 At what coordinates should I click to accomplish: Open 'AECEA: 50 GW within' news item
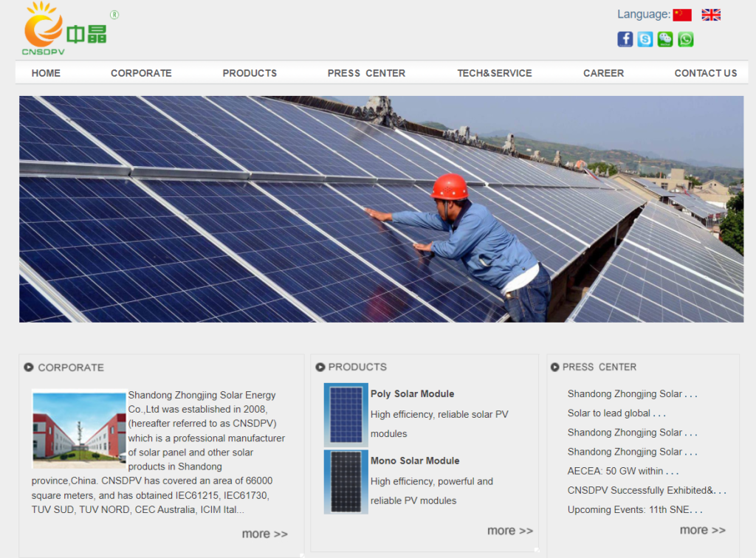point(623,471)
